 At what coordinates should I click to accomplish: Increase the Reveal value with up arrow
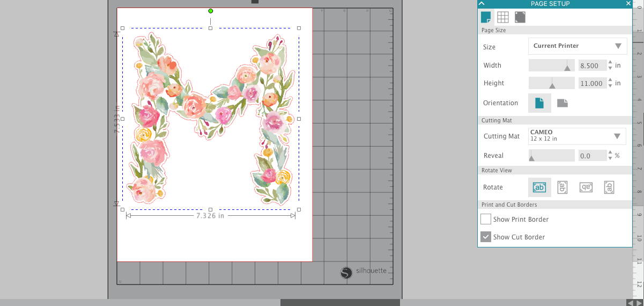tap(610, 153)
